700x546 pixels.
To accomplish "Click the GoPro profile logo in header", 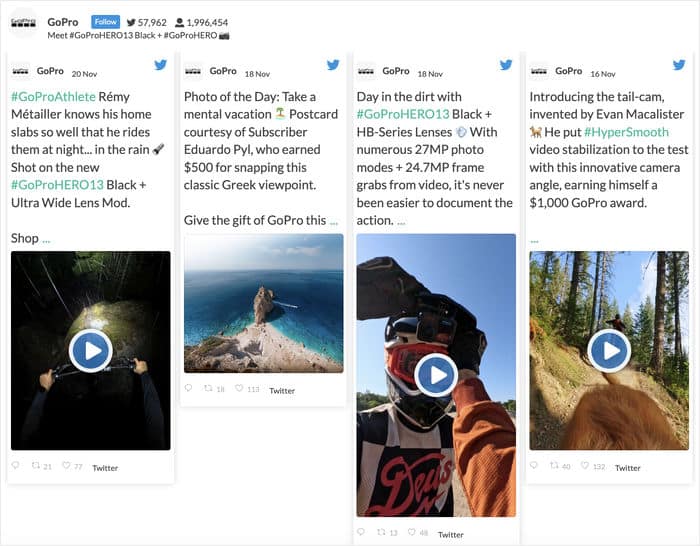I will pos(24,22).
